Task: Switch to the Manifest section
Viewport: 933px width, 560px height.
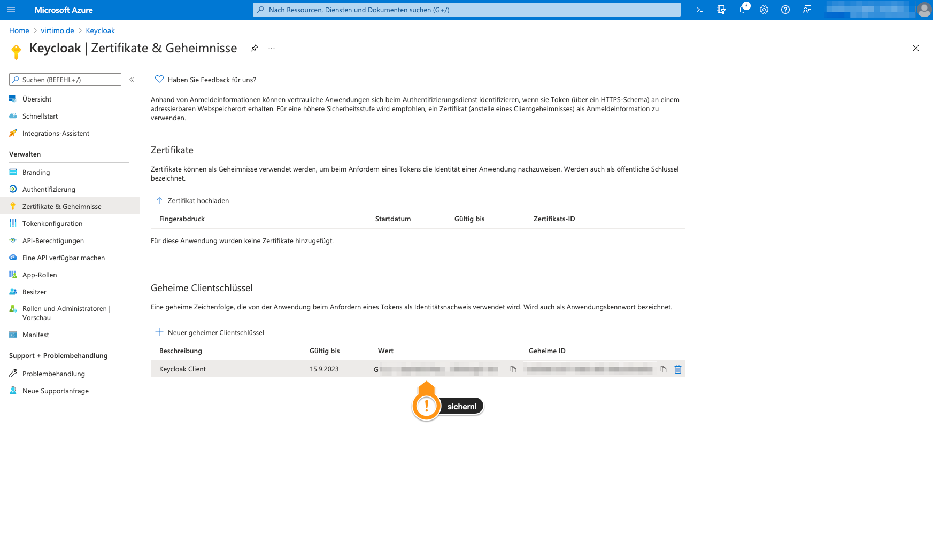Action: (x=36, y=335)
